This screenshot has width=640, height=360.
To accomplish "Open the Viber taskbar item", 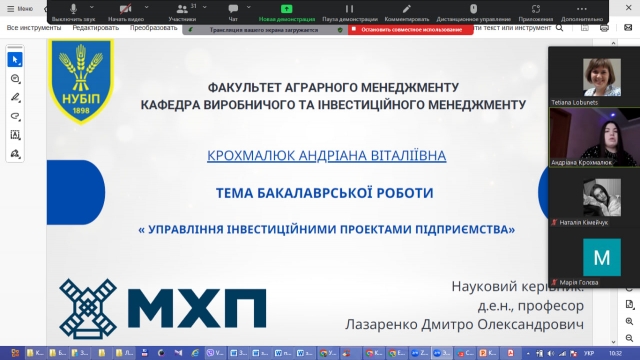I will coord(215,353).
